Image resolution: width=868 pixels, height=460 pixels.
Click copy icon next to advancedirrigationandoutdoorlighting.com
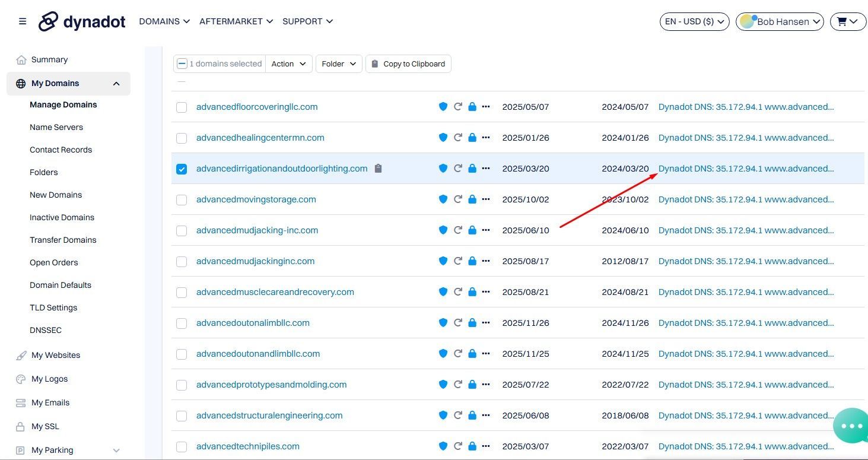(379, 169)
